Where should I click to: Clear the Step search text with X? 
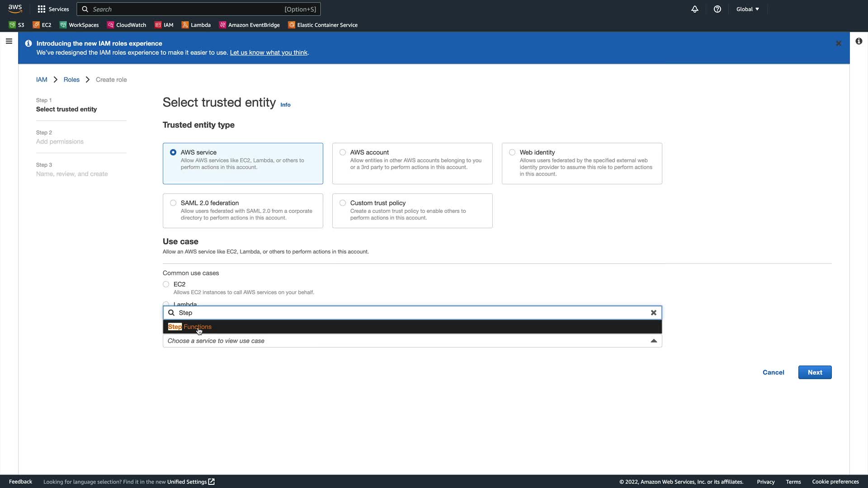653,313
